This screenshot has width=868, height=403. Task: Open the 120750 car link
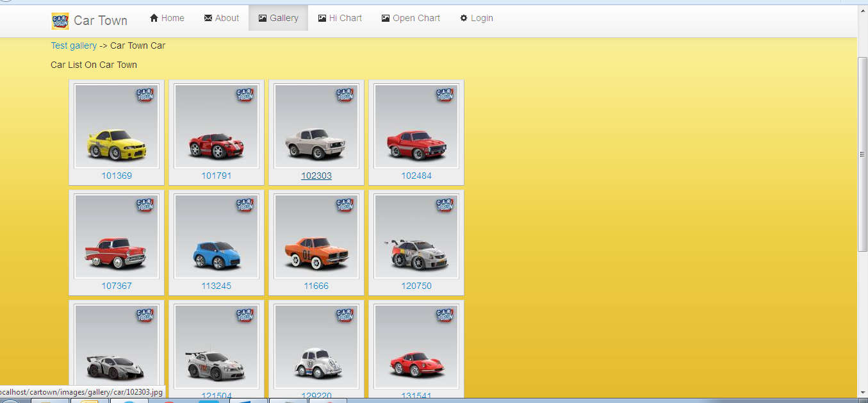click(x=416, y=286)
